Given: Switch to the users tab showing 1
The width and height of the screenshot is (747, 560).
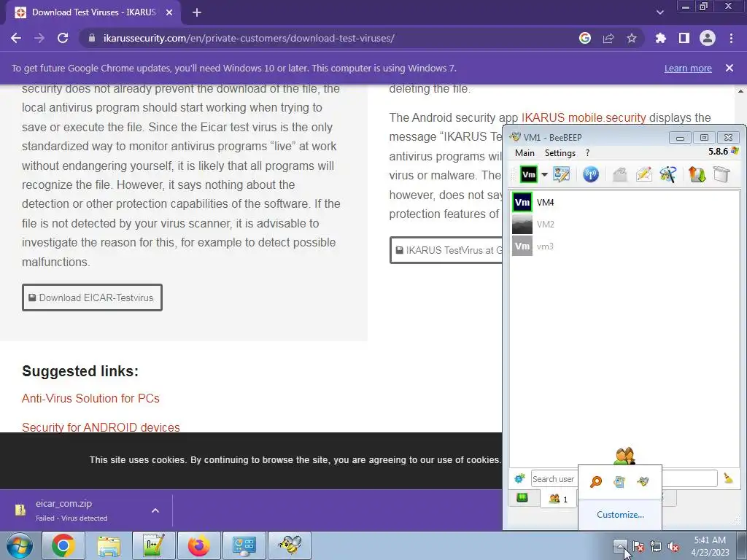Looking at the screenshot, I should 558,499.
